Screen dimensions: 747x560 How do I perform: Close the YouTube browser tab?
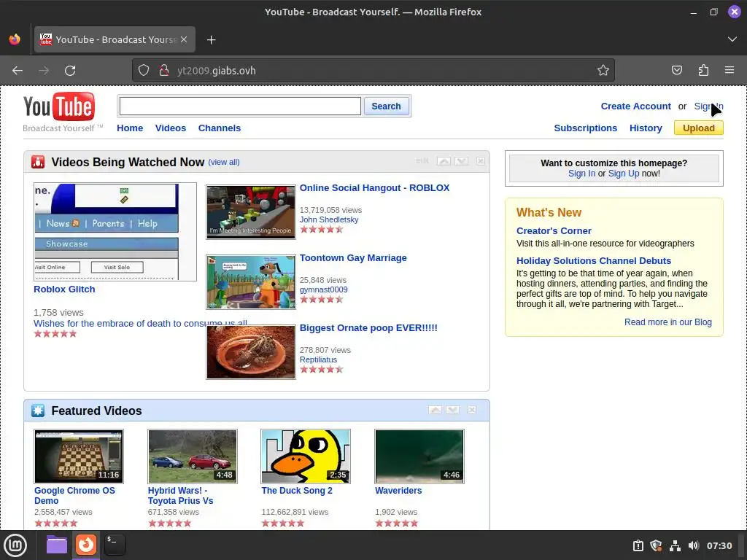pos(184,39)
